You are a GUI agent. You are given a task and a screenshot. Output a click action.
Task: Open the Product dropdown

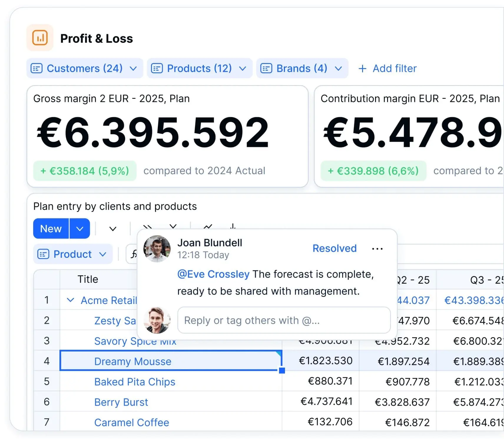click(102, 254)
